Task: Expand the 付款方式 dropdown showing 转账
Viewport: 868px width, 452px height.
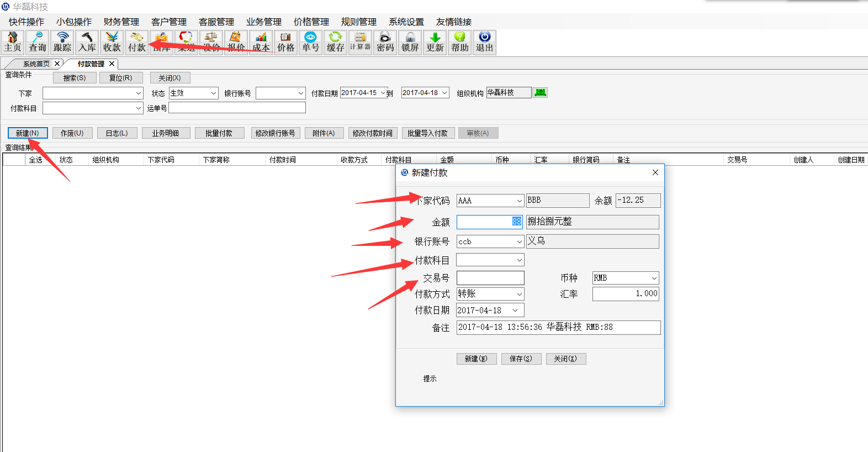Action: [x=519, y=294]
